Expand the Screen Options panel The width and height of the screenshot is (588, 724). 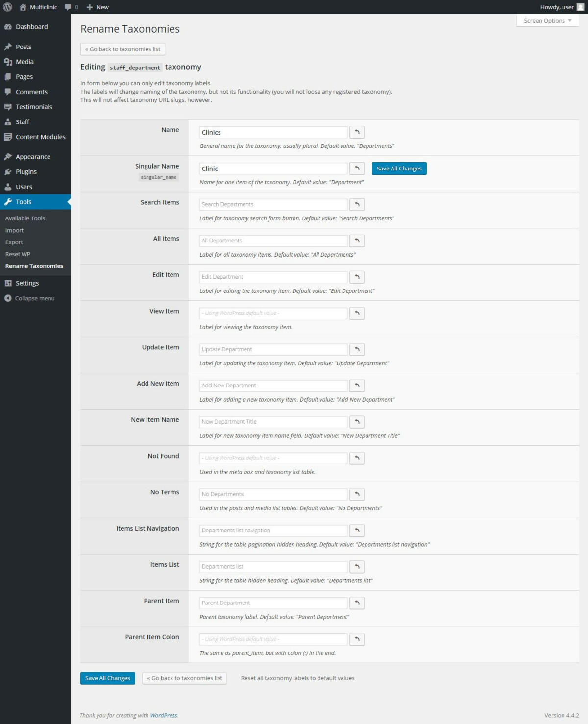coord(546,20)
